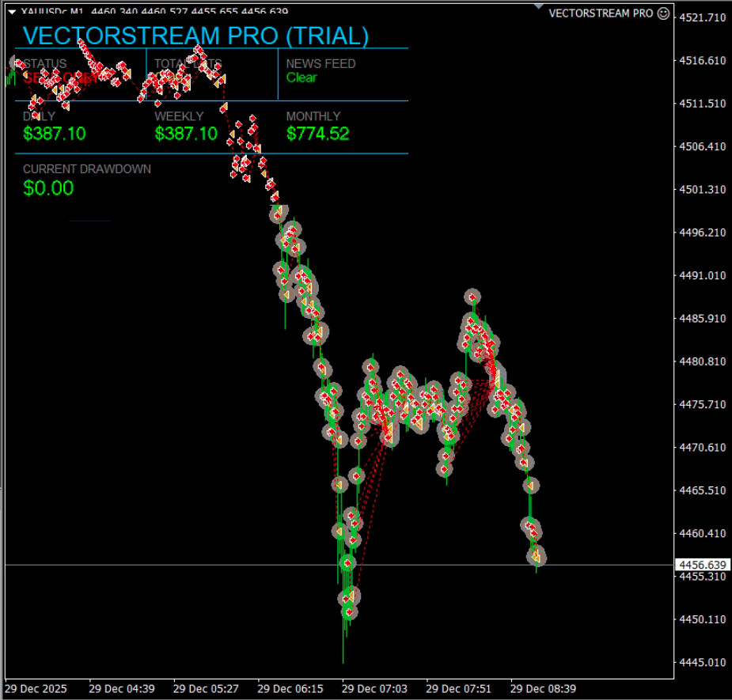Image resolution: width=732 pixels, height=700 pixels.
Task: Click the 4470.610 price scale label
Action: [703, 448]
